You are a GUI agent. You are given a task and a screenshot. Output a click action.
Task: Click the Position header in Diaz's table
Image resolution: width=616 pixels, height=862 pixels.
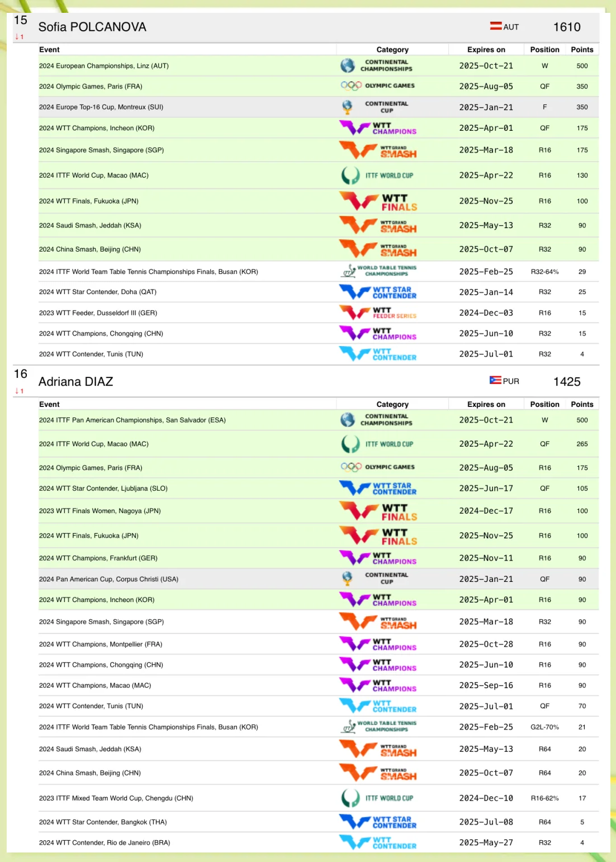545,404
